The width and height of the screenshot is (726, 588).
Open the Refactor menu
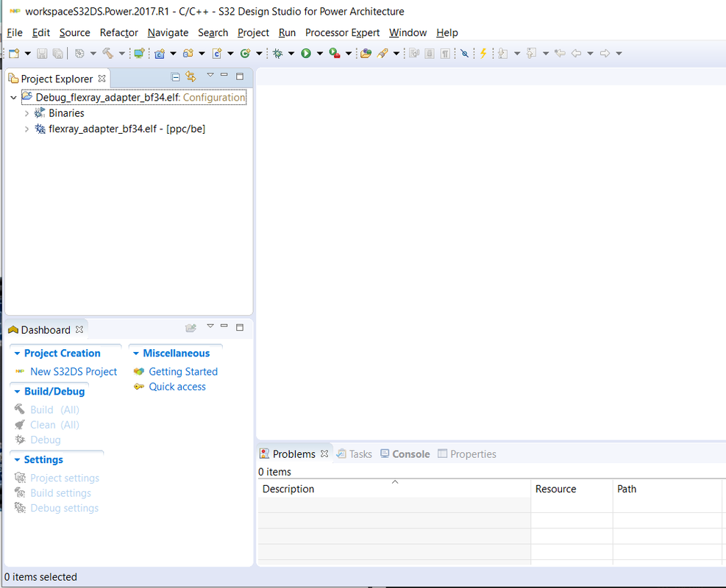point(119,33)
